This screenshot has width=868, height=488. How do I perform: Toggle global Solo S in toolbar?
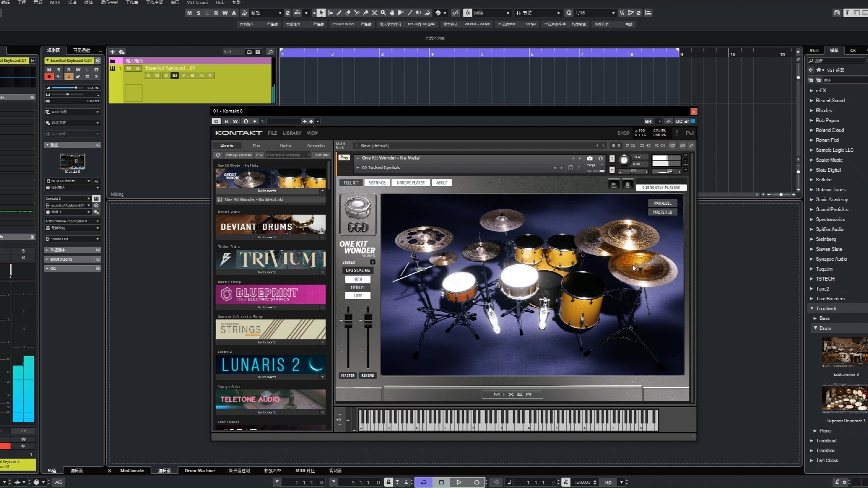[198, 13]
